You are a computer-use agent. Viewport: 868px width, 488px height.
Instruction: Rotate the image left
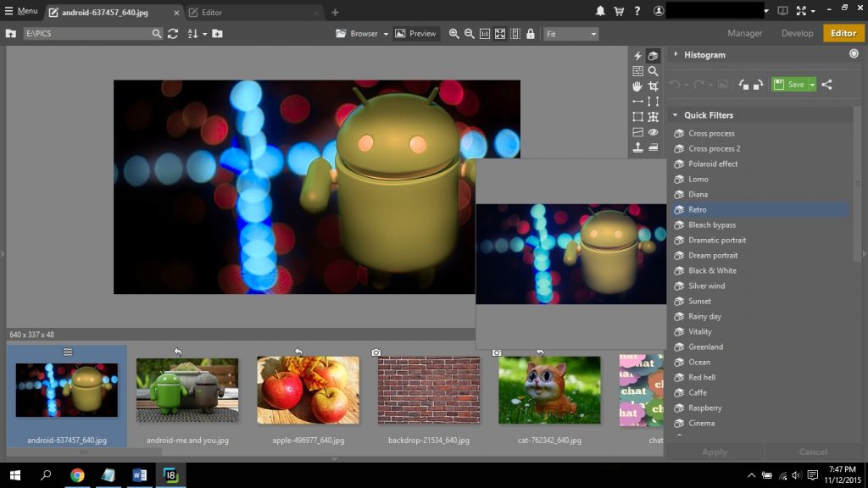[x=743, y=85]
